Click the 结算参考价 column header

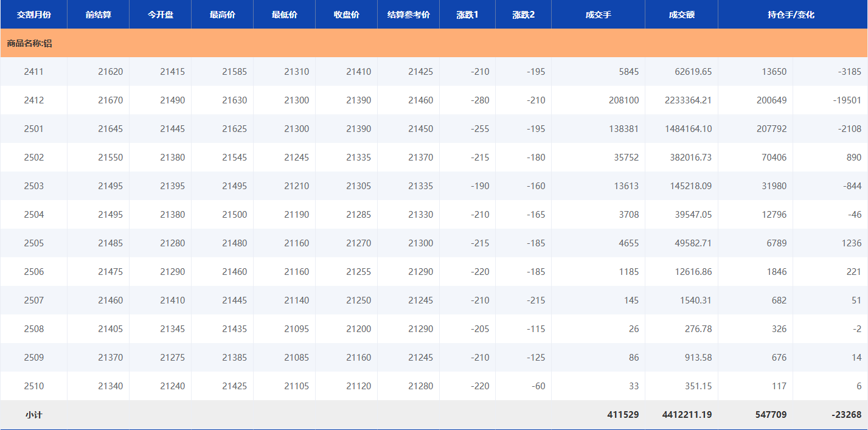tap(408, 15)
